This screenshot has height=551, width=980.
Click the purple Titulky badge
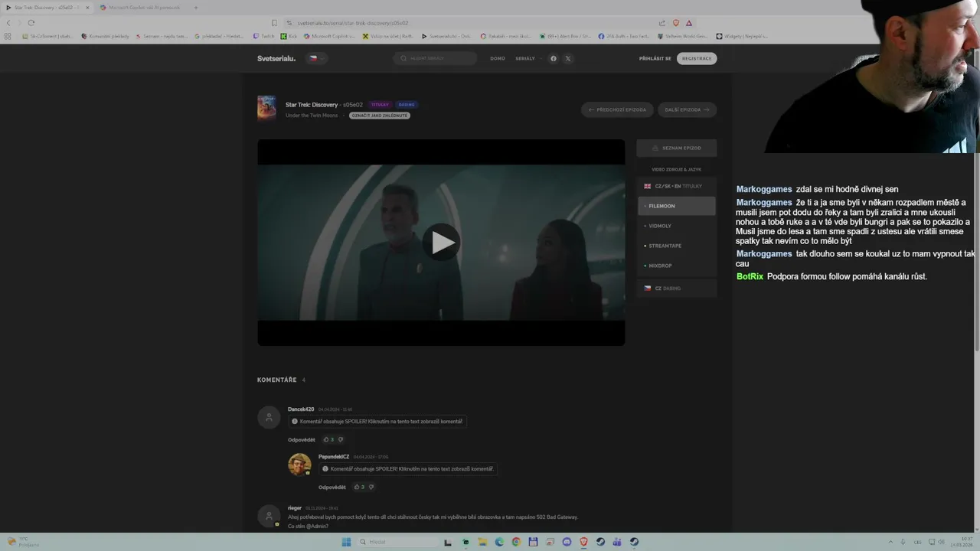click(380, 105)
